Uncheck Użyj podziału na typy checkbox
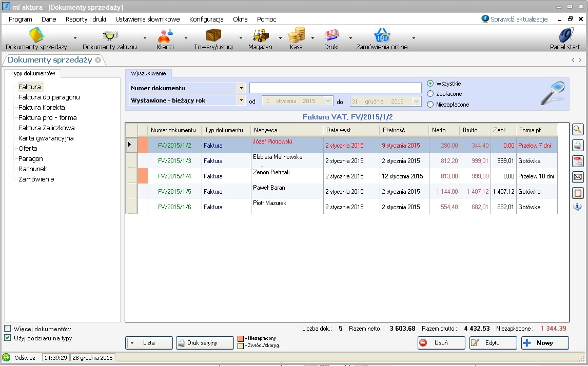The width and height of the screenshot is (588, 366). click(8, 338)
